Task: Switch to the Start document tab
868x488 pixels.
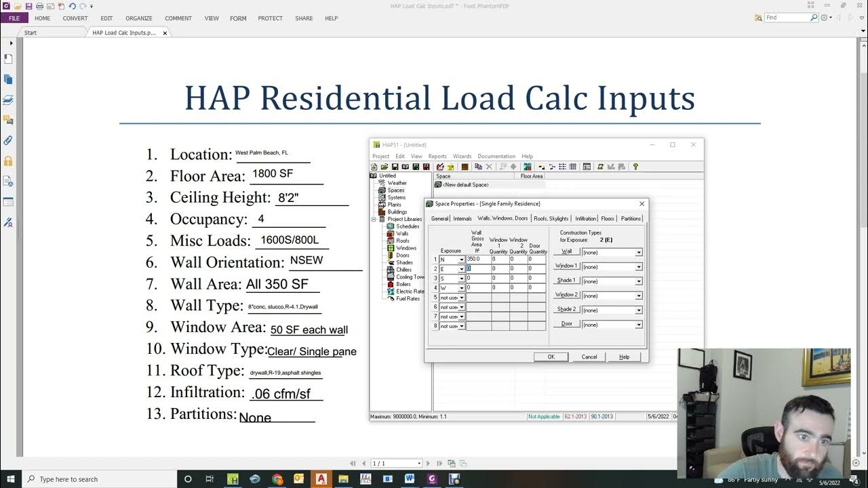Action: (31, 33)
